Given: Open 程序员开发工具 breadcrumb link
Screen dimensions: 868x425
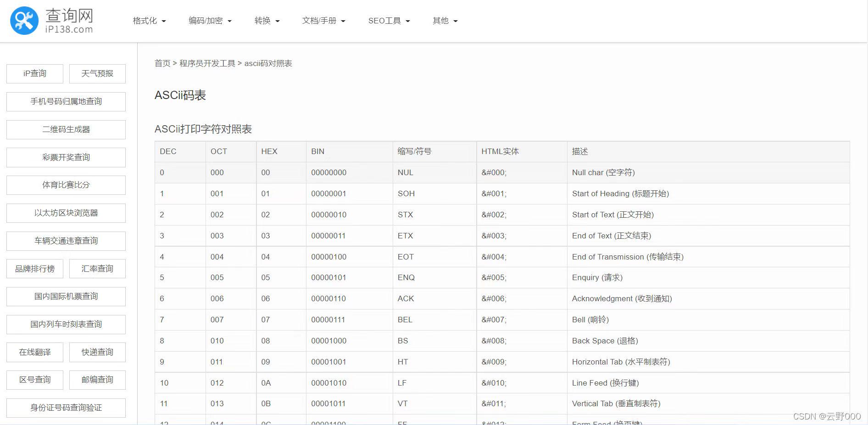Looking at the screenshot, I should [x=207, y=63].
